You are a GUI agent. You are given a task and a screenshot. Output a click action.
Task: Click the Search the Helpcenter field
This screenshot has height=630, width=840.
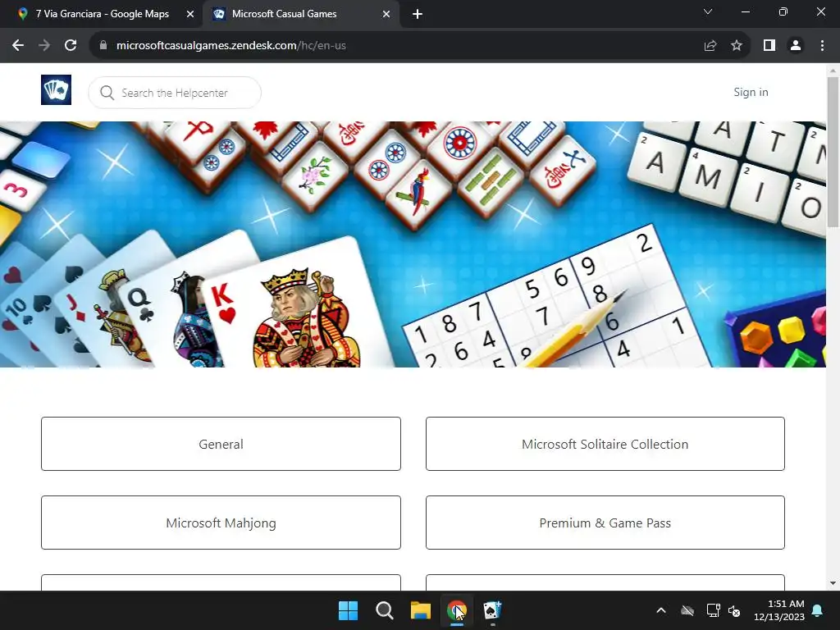(x=175, y=93)
